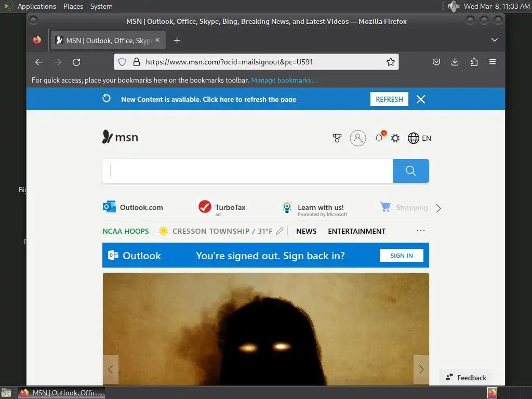List all tabs dropdown arrow
The height and width of the screenshot is (399, 532).
495,40
